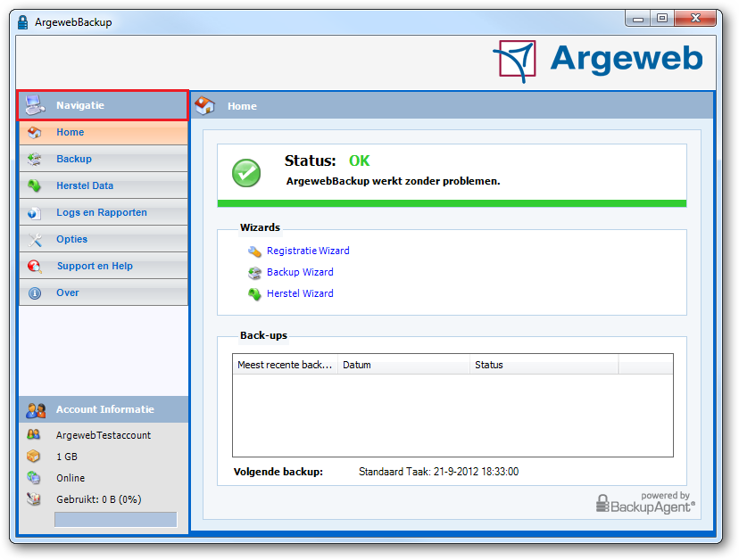Click the Home house icon in sidebar
The image size is (739, 560).
point(35,132)
